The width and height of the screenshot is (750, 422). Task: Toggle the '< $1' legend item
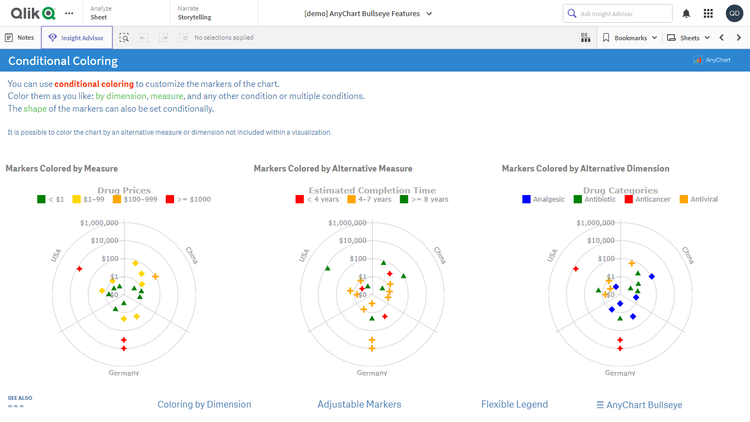coord(49,199)
